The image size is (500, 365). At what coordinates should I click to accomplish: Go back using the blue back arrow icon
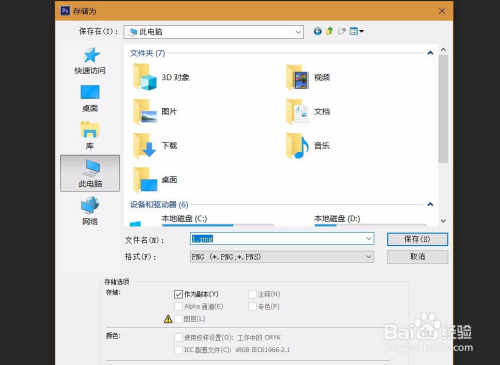pos(317,31)
